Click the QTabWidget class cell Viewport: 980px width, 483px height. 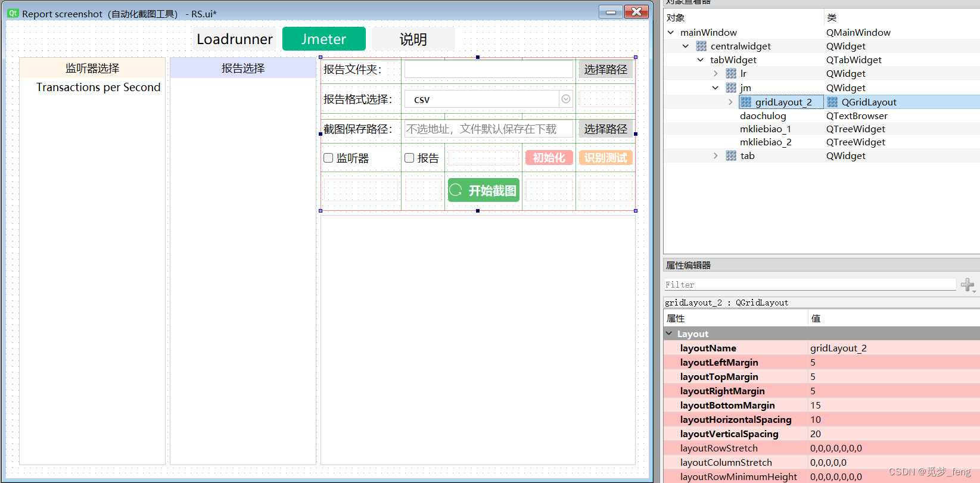coord(854,60)
